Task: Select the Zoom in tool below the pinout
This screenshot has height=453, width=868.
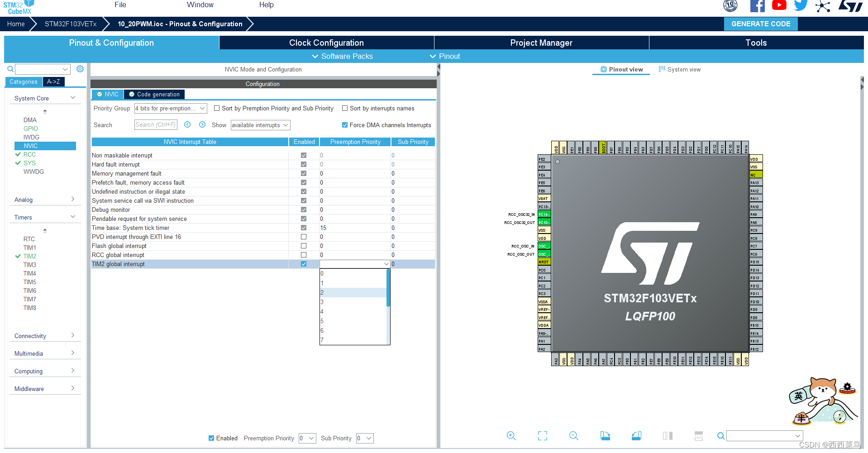Action: tap(511, 436)
